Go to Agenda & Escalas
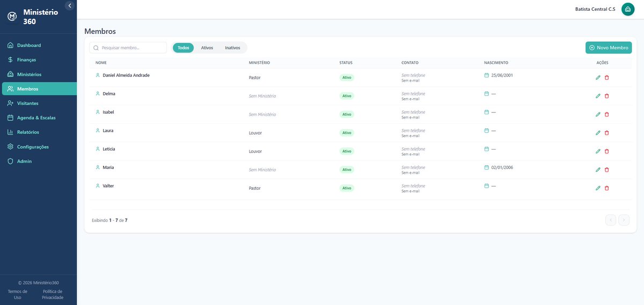This screenshot has width=644, height=305. (x=39, y=117)
